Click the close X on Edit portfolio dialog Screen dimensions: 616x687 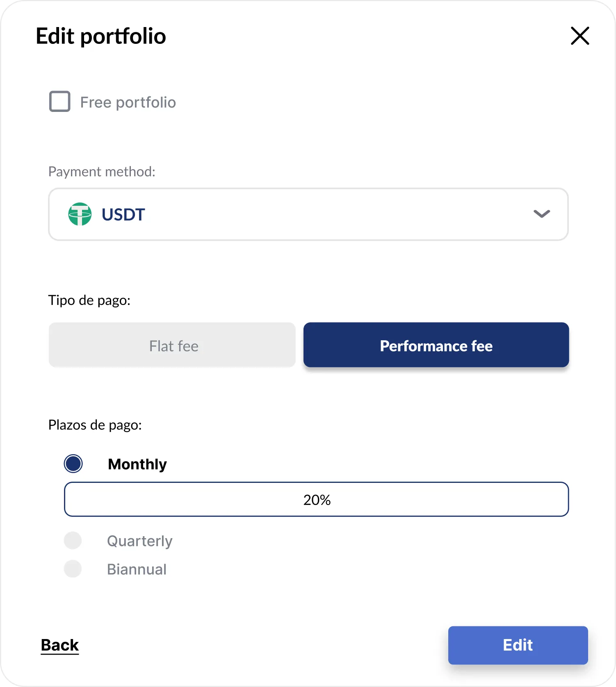(x=579, y=36)
